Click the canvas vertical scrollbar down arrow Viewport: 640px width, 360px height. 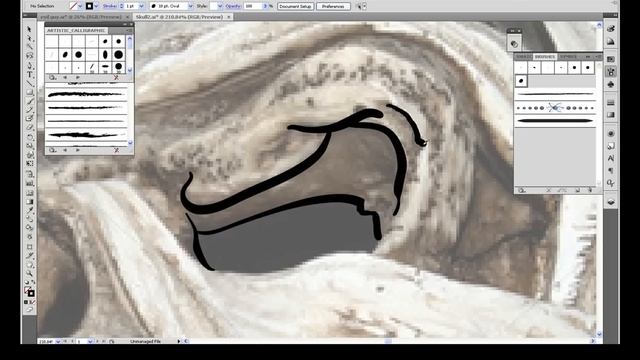[x=600, y=334]
